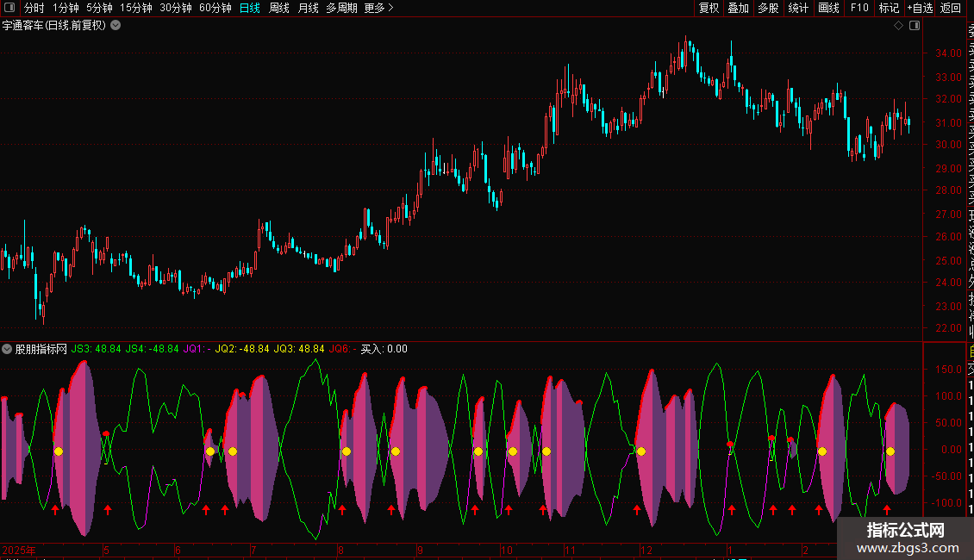
Task: Toggle the left sidebar panel icon
Action: point(9,8)
